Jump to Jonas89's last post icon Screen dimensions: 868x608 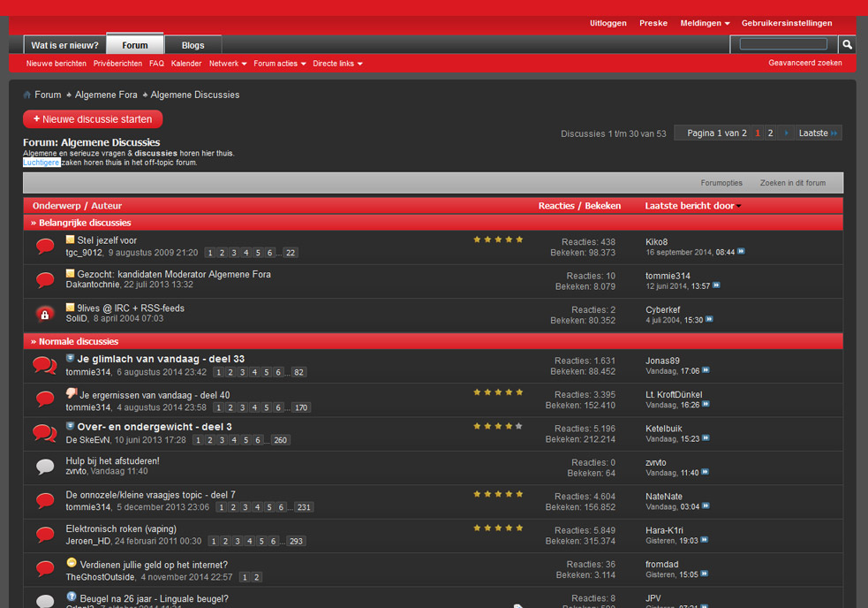click(x=706, y=371)
